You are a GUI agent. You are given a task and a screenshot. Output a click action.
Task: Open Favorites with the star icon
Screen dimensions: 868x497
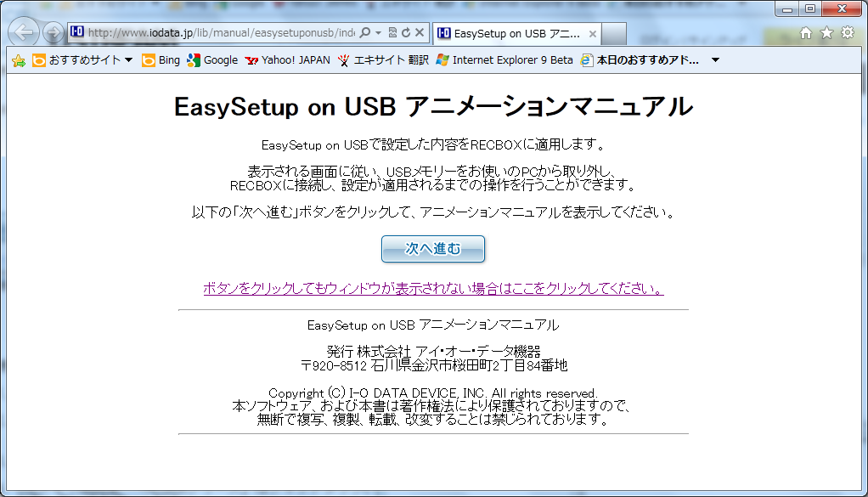(x=826, y=33)
